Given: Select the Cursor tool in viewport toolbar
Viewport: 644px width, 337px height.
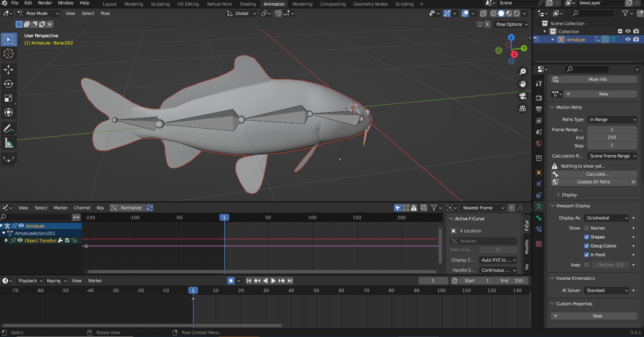Looking at the screenshot, I should (x=8, y=53).
